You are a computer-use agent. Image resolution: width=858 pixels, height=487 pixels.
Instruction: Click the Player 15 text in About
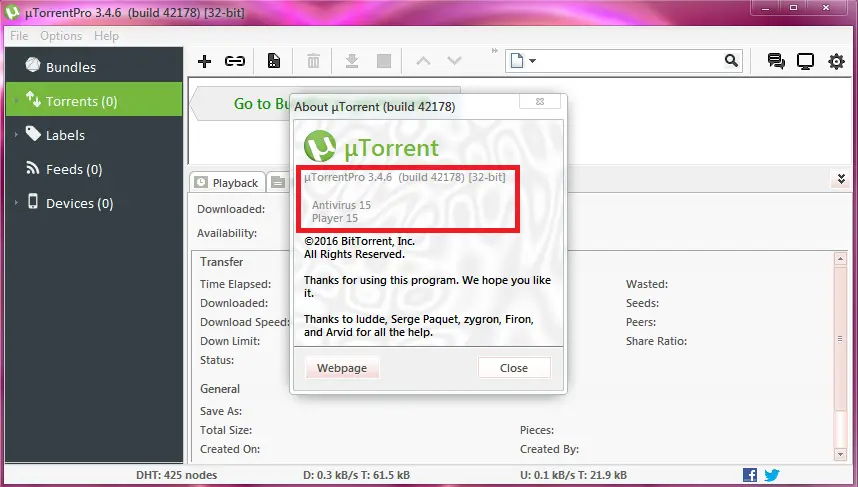pos(335,218)
